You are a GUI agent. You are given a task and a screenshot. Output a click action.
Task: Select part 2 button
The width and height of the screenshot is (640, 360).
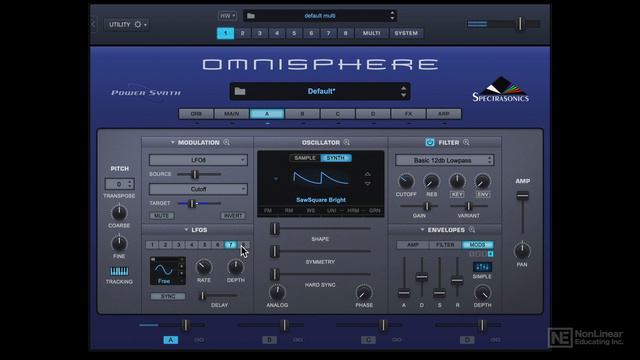242,33
